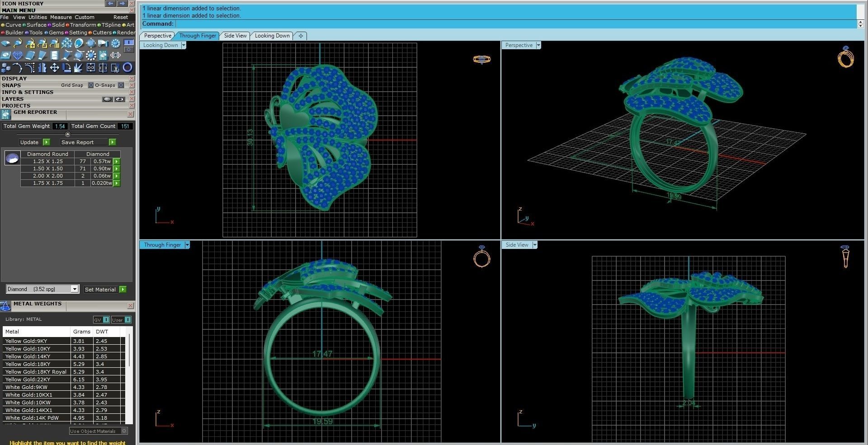
Task: Open the Utilities menu
Action: (38, 17)
